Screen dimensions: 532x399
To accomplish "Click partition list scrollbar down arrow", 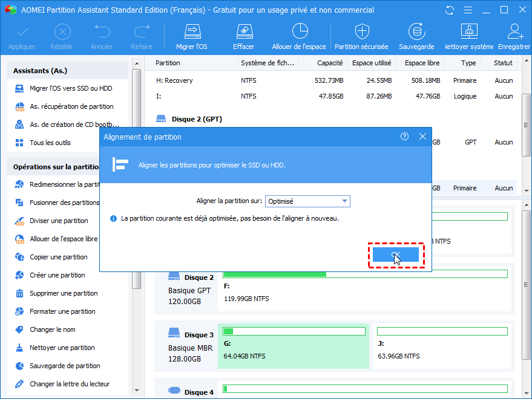I will (527, 191).
